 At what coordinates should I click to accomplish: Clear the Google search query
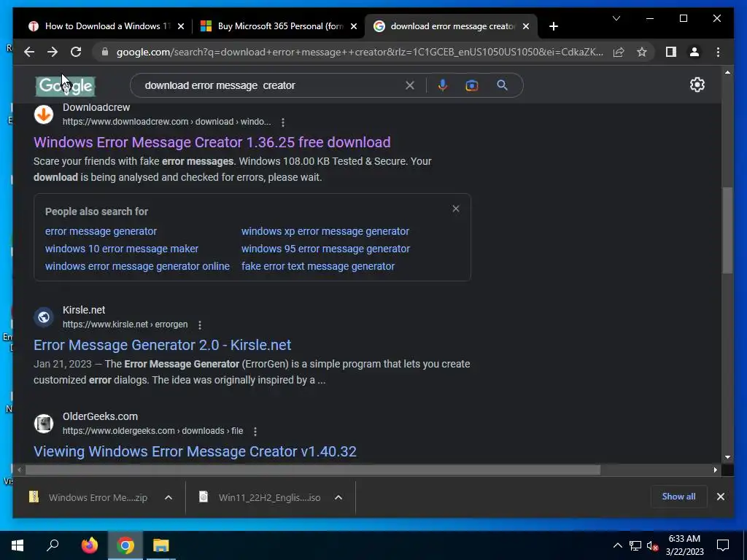tap(410, 85)
